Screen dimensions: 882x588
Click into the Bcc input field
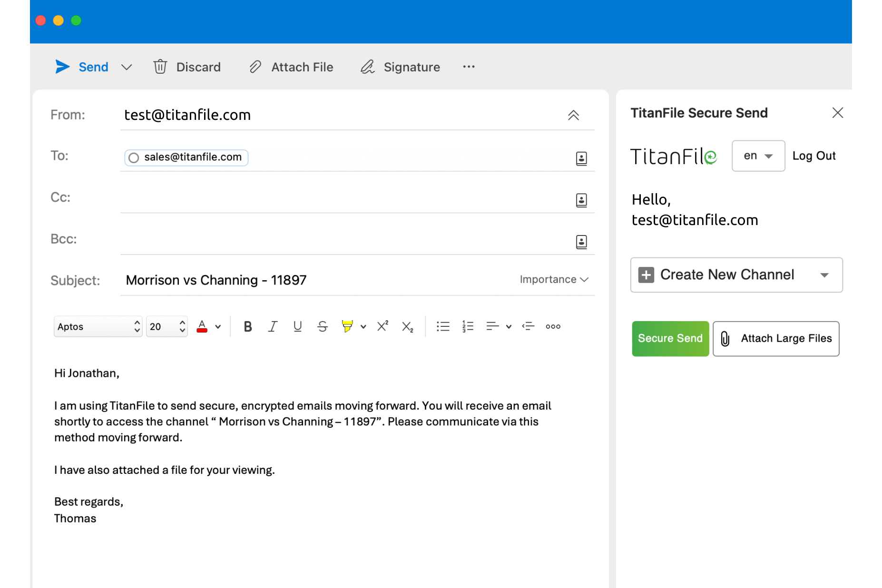[347, 239]
